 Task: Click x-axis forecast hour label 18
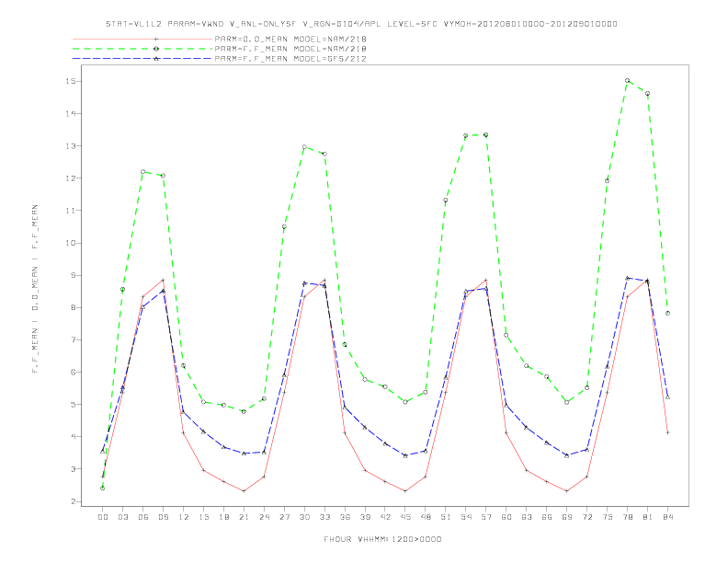click(x=223, y=517)
